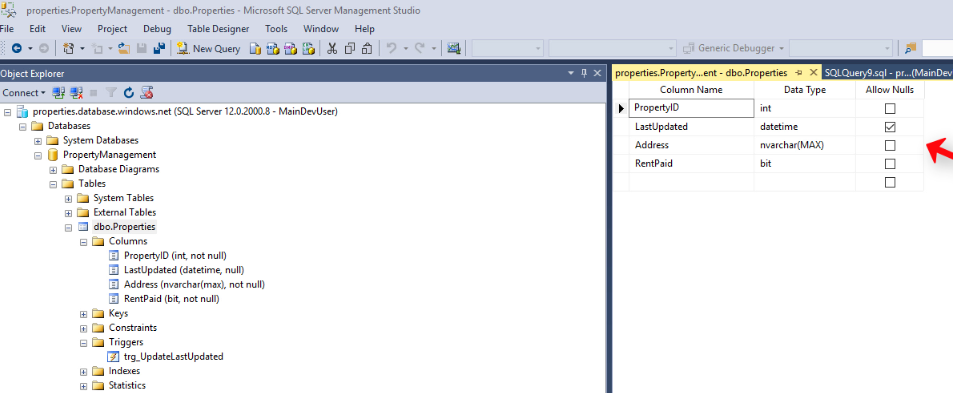This screenshot has height=393, width=953.
Task: Click Connect Object Explorer server icon
Action: [58, 93]
